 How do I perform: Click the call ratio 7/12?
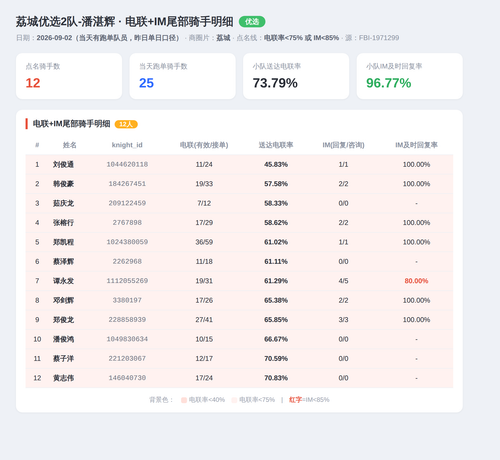pos(204,203)
